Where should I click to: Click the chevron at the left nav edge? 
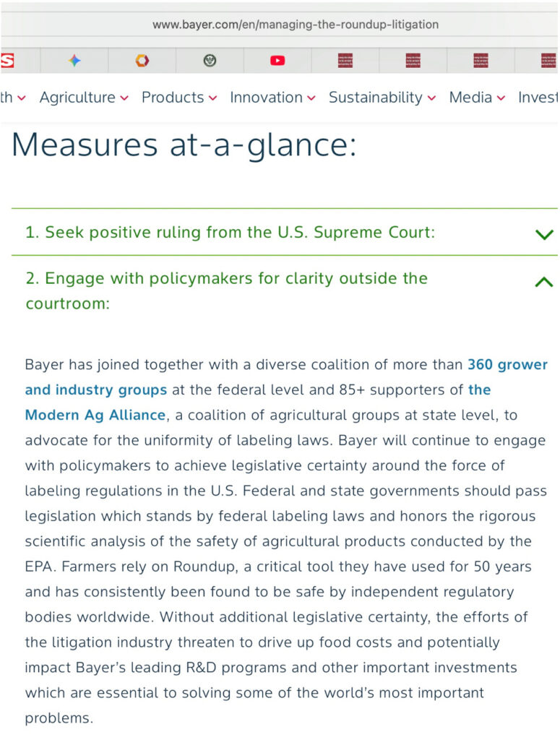click(22, 98)
